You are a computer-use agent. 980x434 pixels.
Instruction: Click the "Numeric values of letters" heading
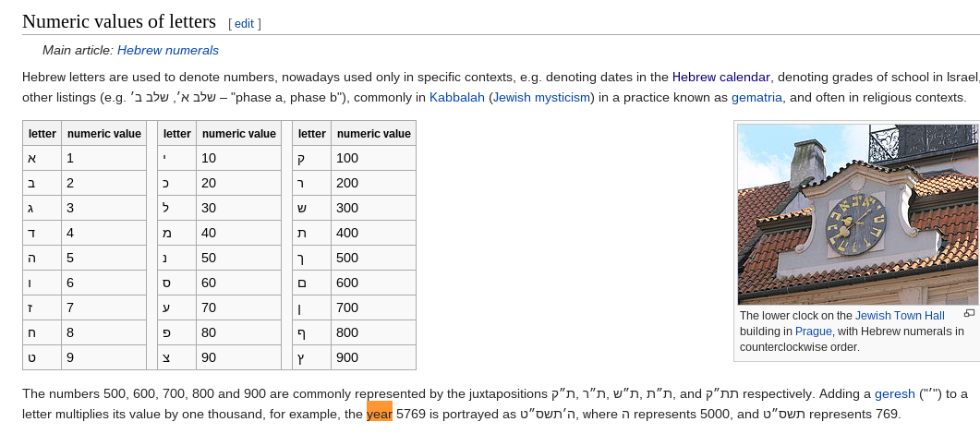tap(119, 21)
